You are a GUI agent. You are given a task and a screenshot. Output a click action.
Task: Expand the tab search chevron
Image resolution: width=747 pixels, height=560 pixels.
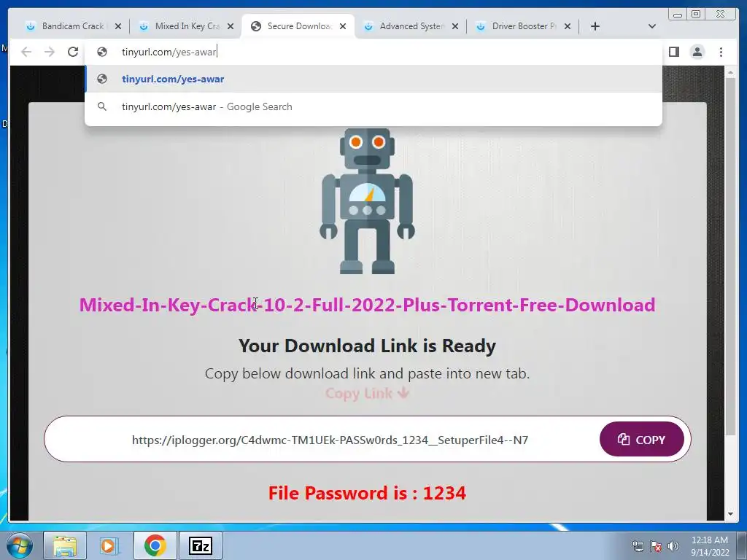[652, 26]
